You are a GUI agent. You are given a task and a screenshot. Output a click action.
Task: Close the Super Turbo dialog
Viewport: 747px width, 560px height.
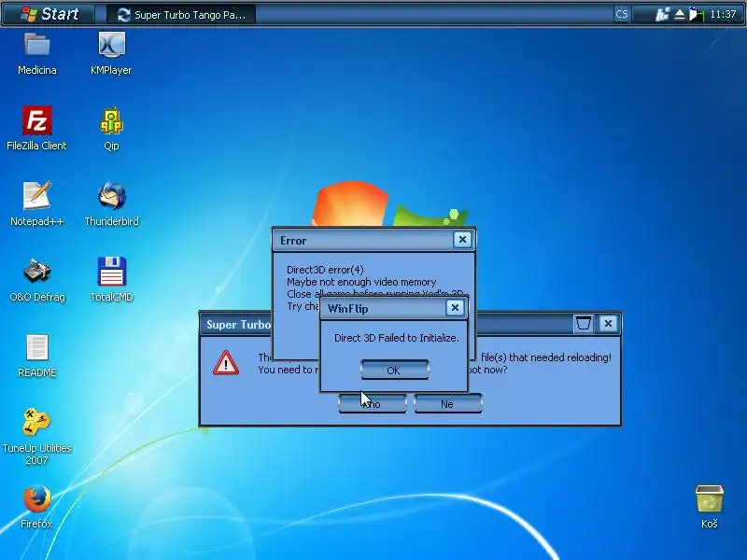click(x=608, y=324)
